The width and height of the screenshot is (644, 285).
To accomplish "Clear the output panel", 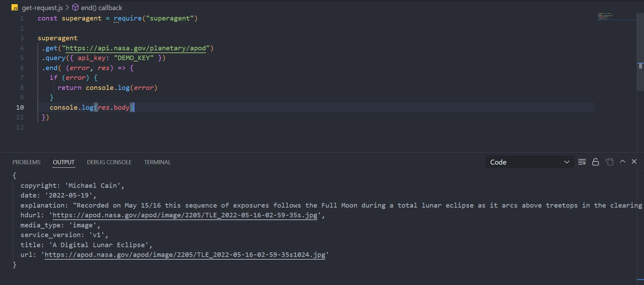I will [x=582, y=162].
